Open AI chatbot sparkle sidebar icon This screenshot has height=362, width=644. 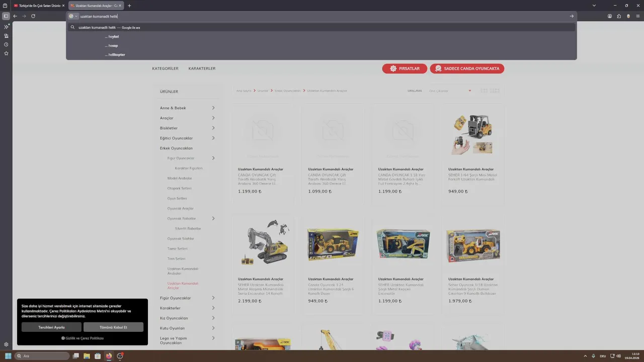coord(6,27)
